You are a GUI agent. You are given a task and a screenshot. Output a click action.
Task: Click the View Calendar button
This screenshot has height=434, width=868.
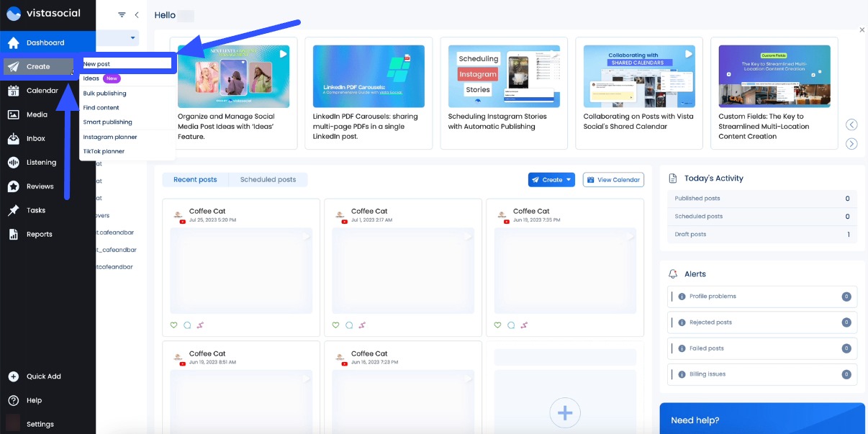(613, 179)
